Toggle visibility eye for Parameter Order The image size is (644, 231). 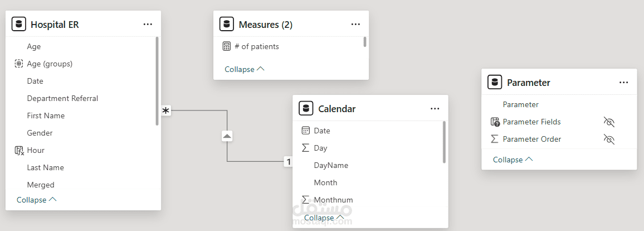coord(609,139)
